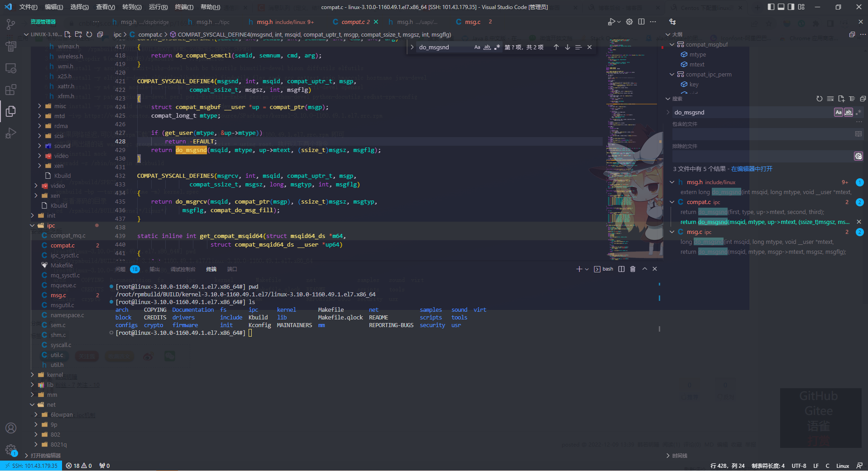Click 行 428, 列 24 cursor position

[x=727, y=466]
